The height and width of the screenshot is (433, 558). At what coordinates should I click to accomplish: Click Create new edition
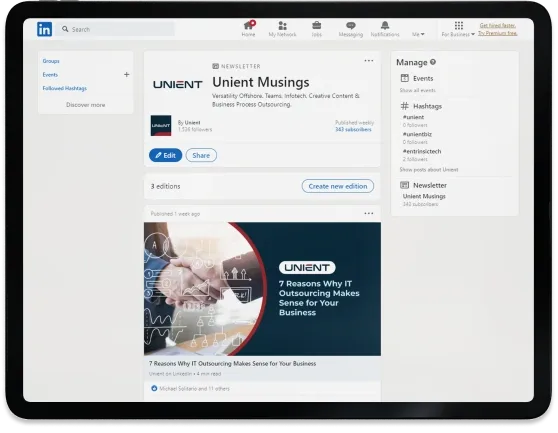[x=338, y=186]
